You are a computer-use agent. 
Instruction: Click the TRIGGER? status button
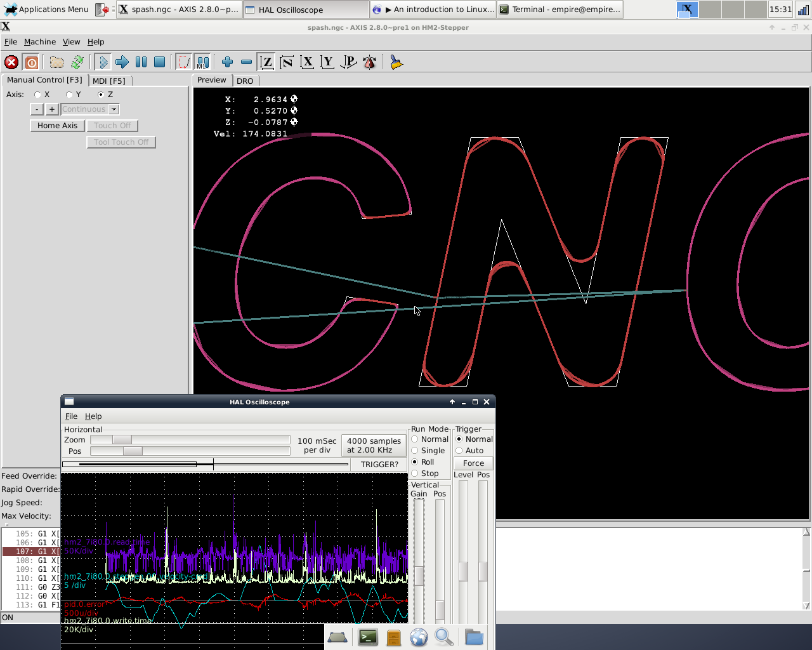click(379, 465)
